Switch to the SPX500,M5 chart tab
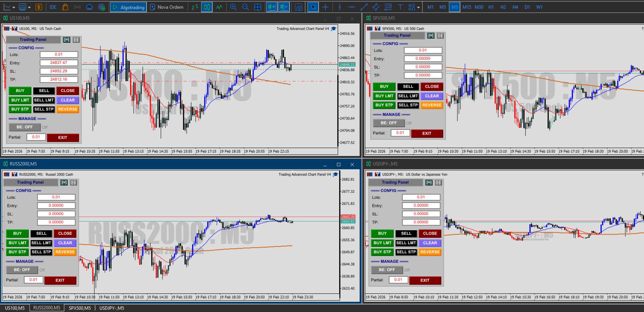The height and width of the screenshot is (312, 644). click(80, 308)
